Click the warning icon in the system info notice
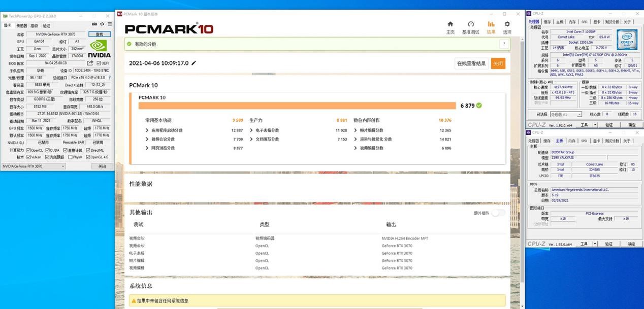The width and height of the screenshot is (644, 309). 134,301
